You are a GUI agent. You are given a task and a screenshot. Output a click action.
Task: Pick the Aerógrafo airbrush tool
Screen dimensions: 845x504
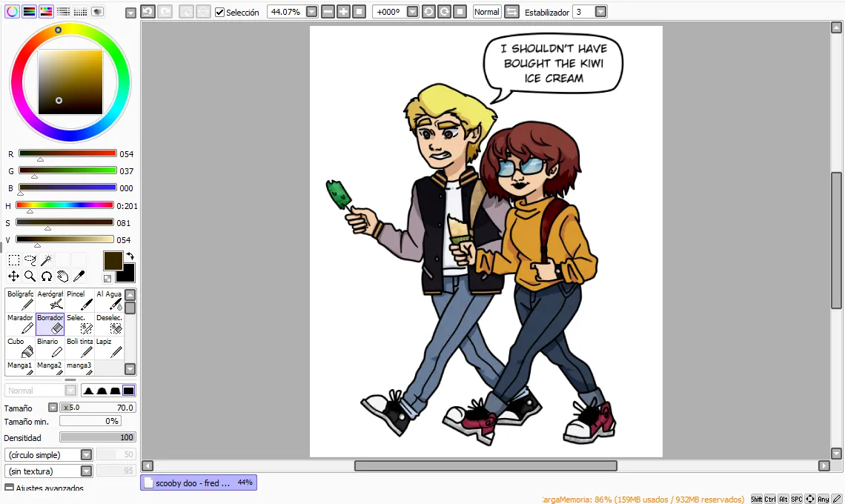(x=50, y=300)
